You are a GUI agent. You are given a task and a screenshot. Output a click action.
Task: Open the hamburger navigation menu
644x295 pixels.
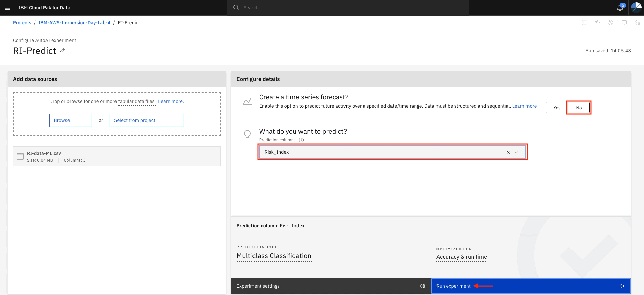pyautogui.click(x=8, y=8)
